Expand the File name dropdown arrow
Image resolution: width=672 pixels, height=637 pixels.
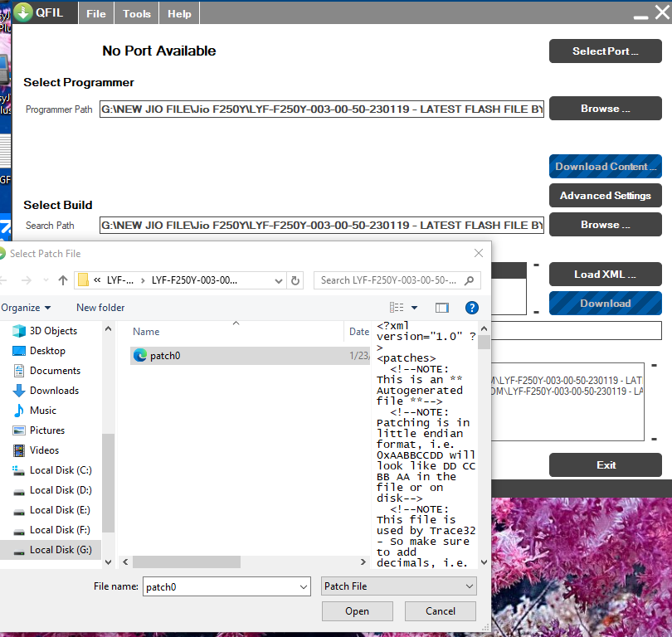click(304, 586)
